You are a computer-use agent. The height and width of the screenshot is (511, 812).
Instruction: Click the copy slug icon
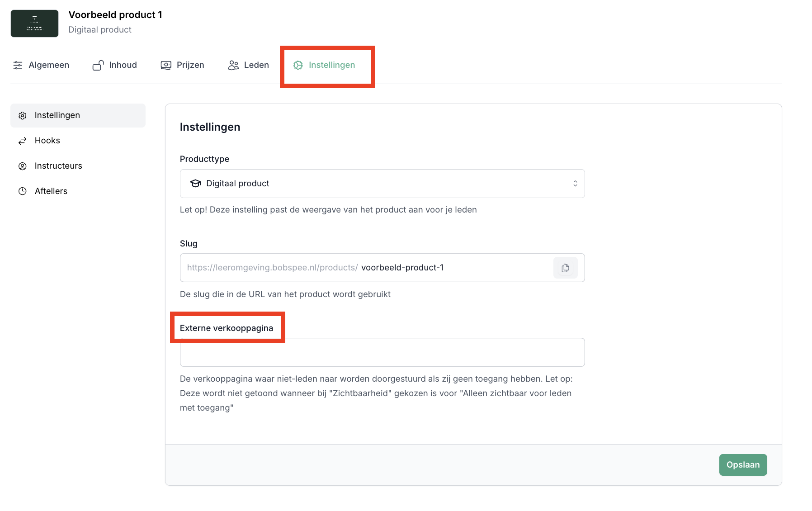click(565, 268)
